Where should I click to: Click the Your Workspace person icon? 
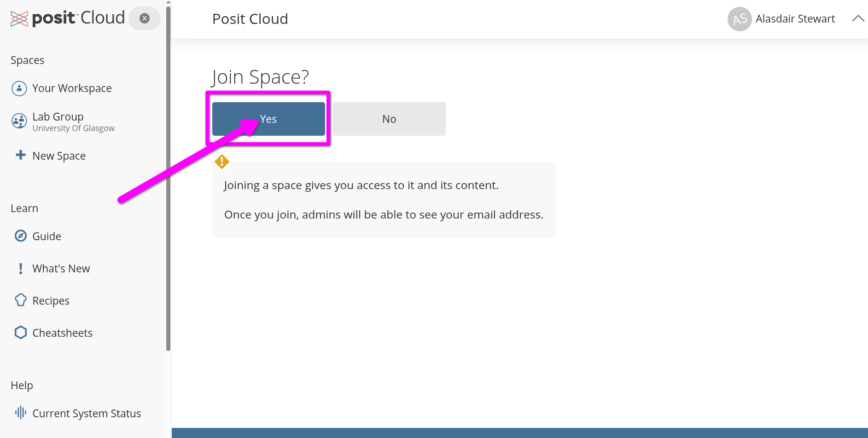click(19, 88)
